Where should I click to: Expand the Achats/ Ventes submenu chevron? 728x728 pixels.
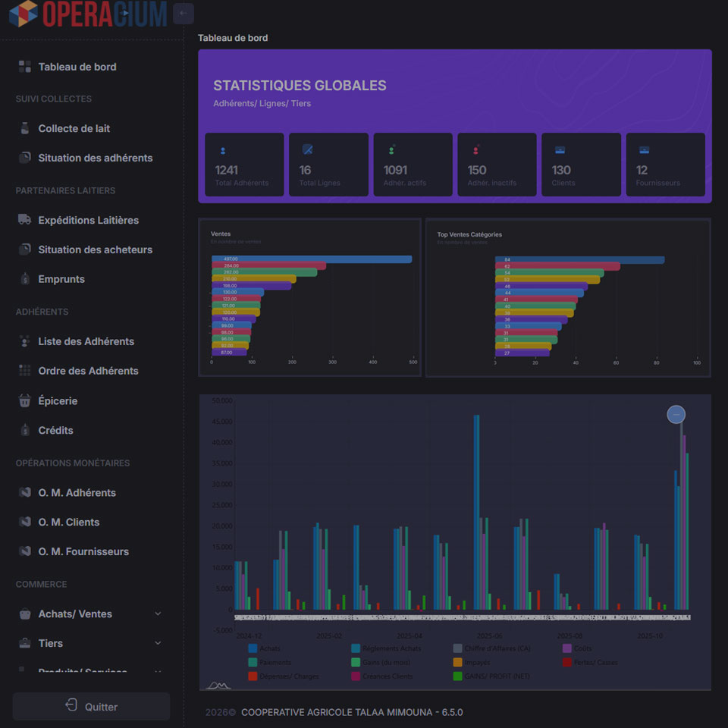[158, 613]
